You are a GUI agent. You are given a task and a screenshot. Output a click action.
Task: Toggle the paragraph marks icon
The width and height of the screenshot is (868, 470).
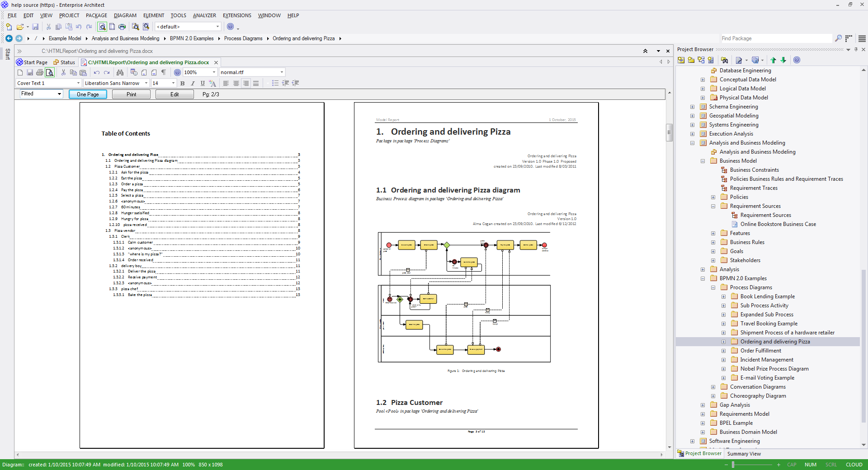click(164, 72)
